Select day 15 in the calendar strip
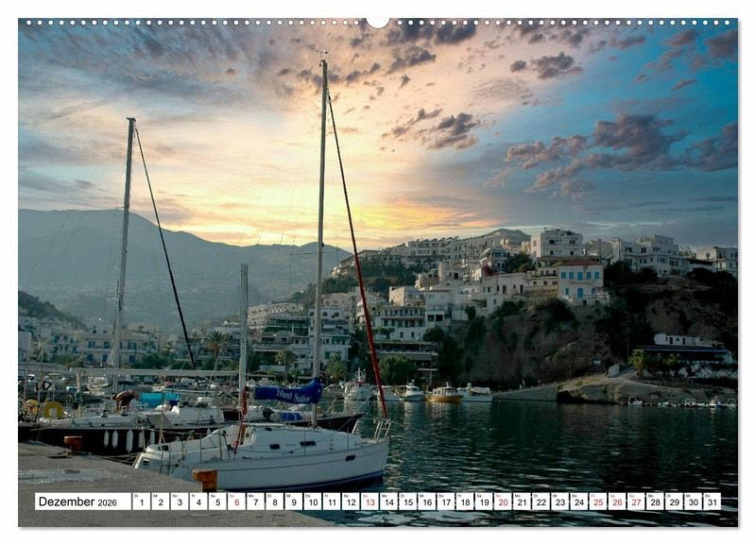The image size is (756, 545). pyautogui.click(x=408, y=502)
